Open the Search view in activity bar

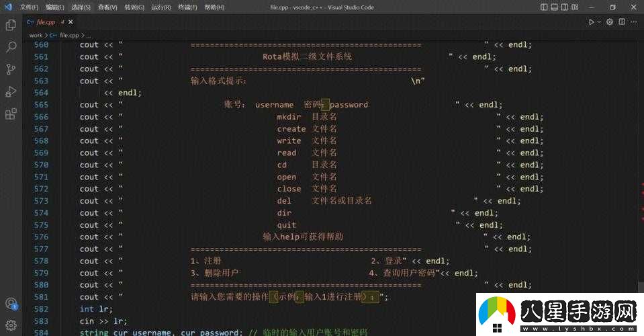click(x=11, y=47)
